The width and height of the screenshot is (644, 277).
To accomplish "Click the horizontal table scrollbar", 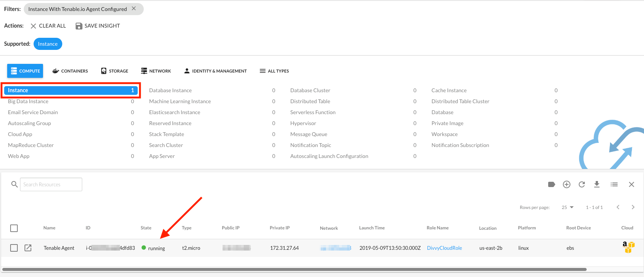I will click(294, 269).
